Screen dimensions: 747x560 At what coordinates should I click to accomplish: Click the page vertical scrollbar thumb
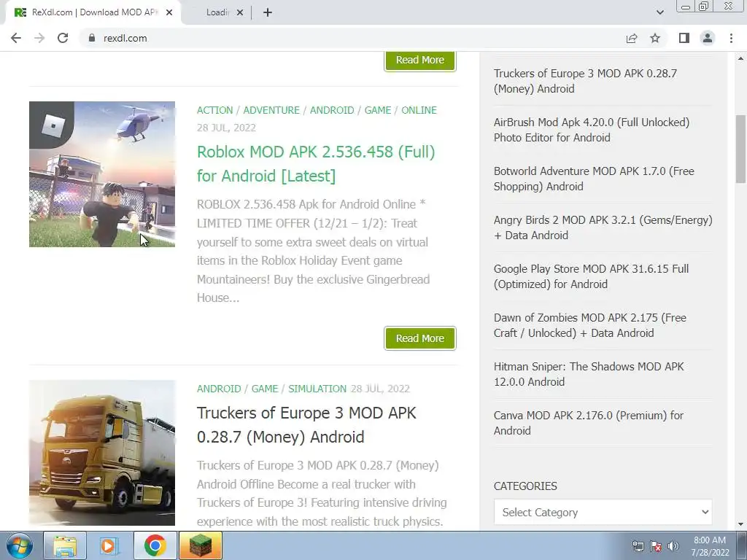[x=740, y=149]
